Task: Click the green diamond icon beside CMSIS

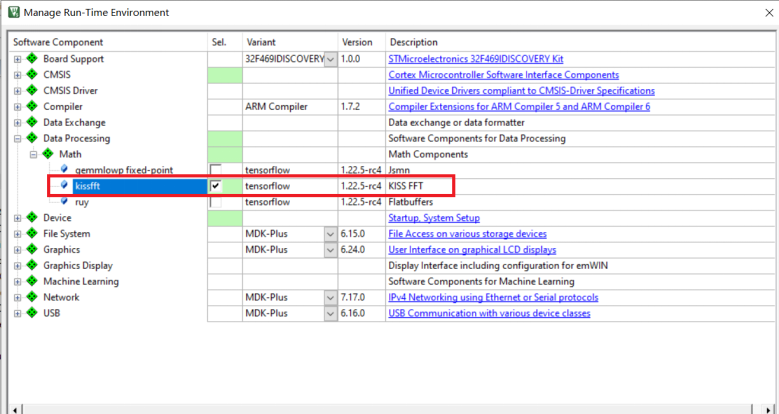Action: click(31, 75)
